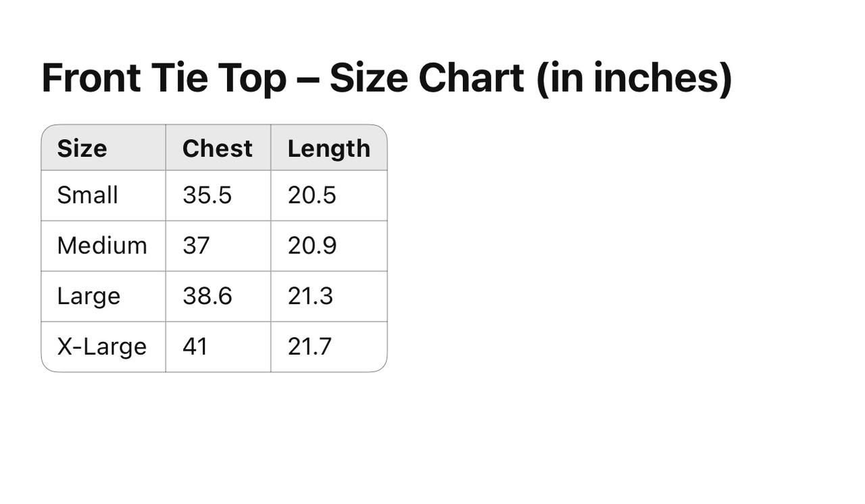The height and width of the screenshot is (504, 865).
Task: Select the Medium chest value 37
Action: pyautogui.click(x=196, y=246)
